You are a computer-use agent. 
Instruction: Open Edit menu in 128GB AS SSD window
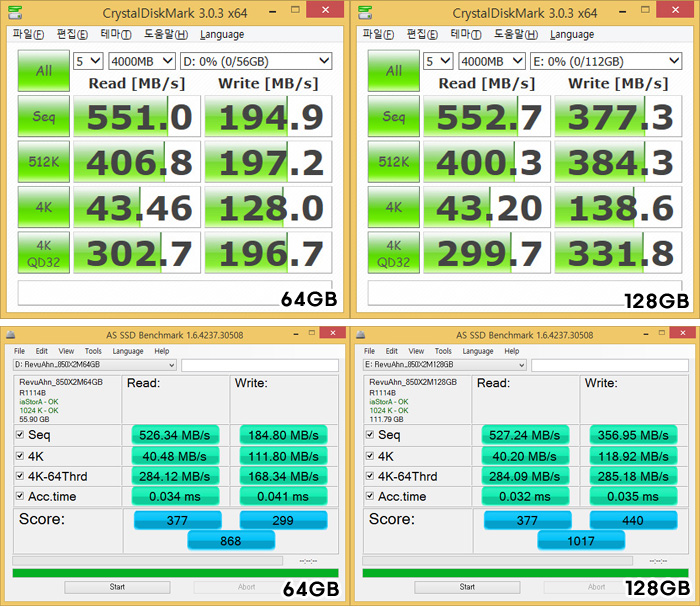click(x=392, y=351)
